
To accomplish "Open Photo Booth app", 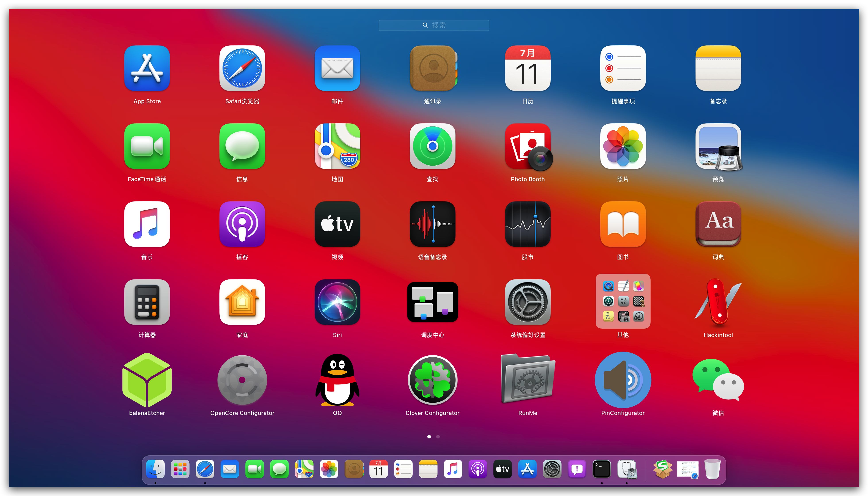I will pos(528,147).
